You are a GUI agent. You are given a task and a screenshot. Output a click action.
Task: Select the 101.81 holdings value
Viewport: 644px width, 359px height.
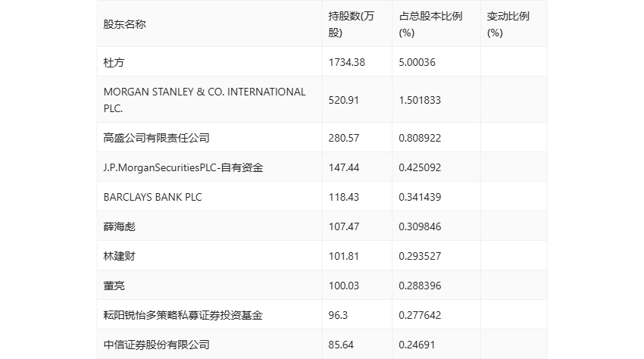coord(344,256)
